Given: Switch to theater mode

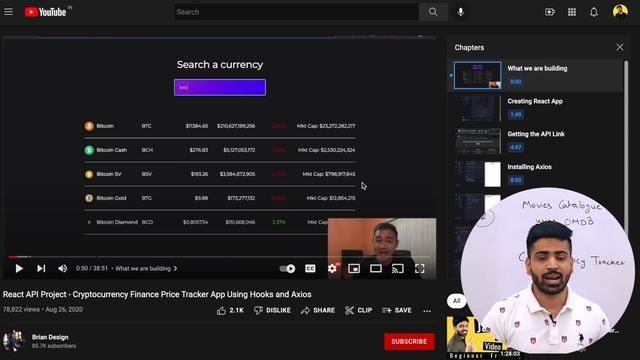Looking at the screenshot, I should click(x=376, y=268).
